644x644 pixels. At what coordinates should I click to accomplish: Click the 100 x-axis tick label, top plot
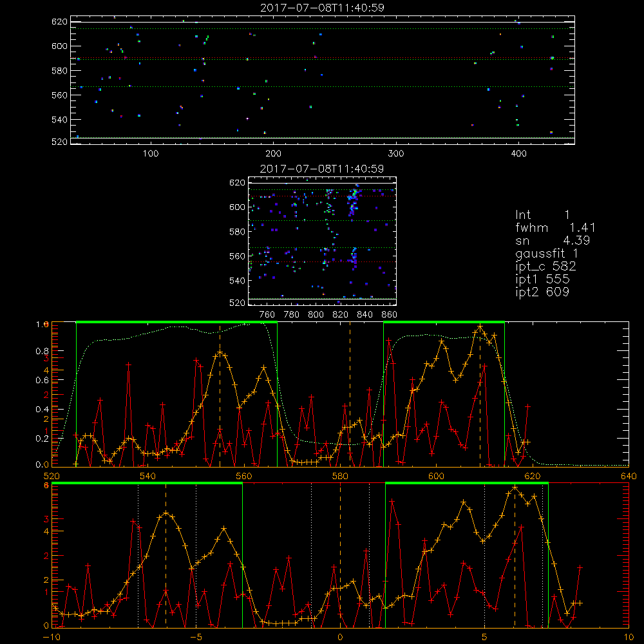(x=151, y=154)
